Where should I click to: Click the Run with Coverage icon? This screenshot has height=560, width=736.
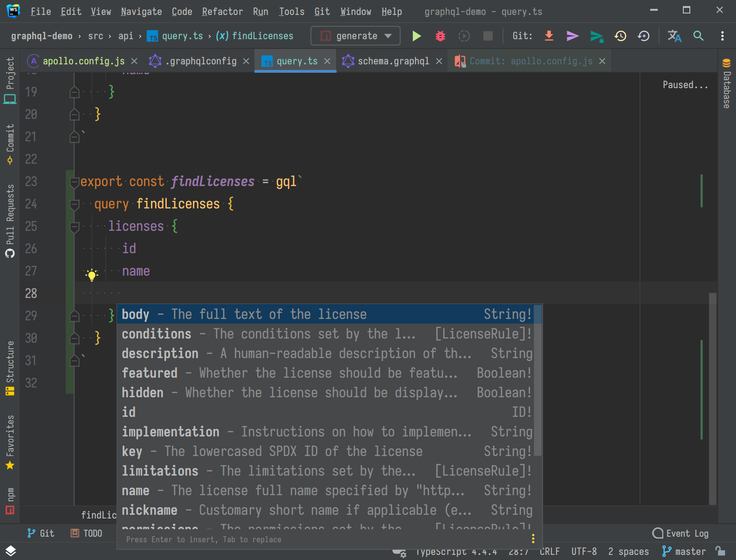tap(464, 36)
